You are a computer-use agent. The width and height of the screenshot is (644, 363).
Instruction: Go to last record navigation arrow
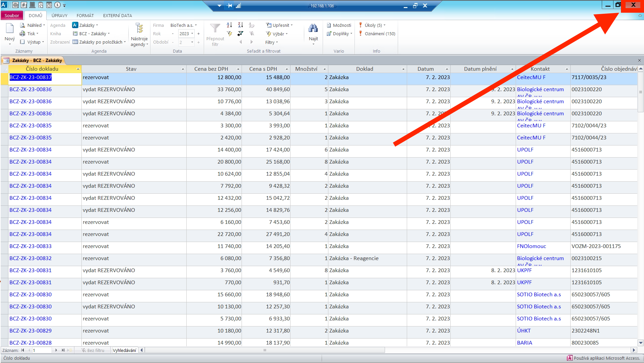63,350
